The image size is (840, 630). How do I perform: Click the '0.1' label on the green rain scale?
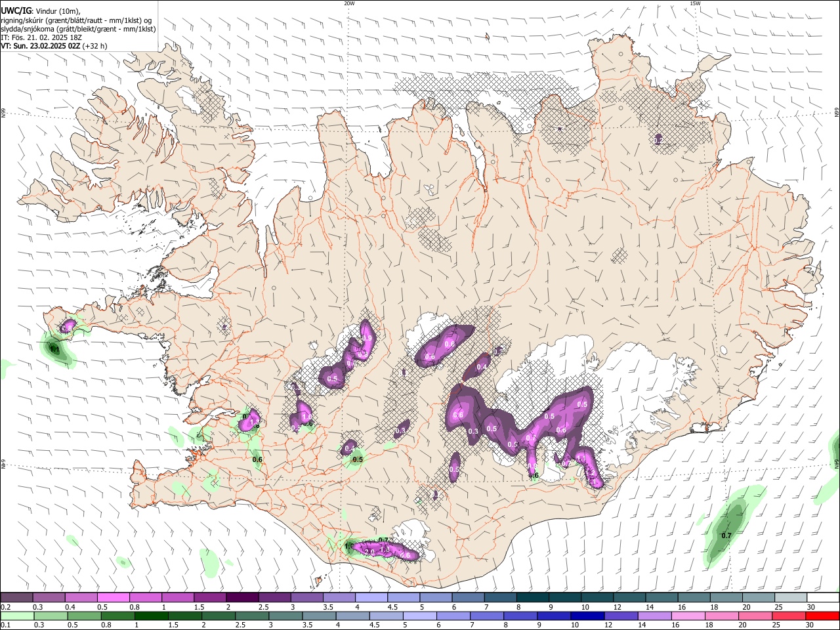point(4,625)
